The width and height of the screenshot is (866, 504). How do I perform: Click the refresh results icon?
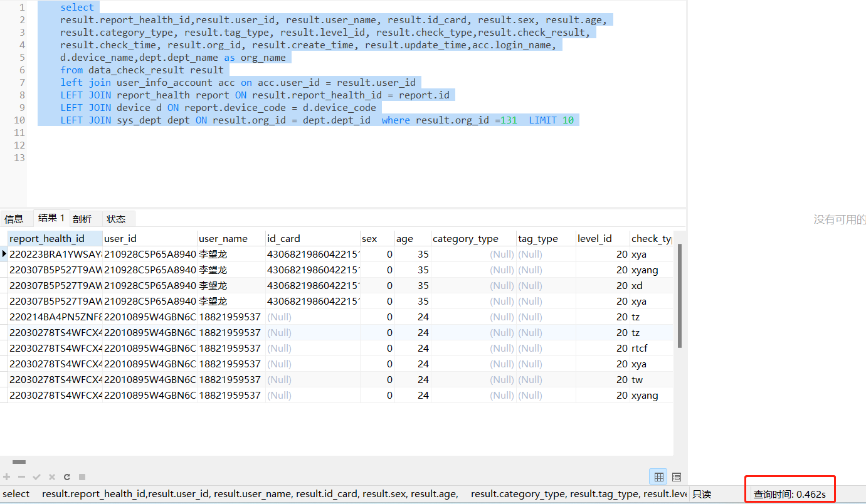pyautogui.click(x=67, y=477)
